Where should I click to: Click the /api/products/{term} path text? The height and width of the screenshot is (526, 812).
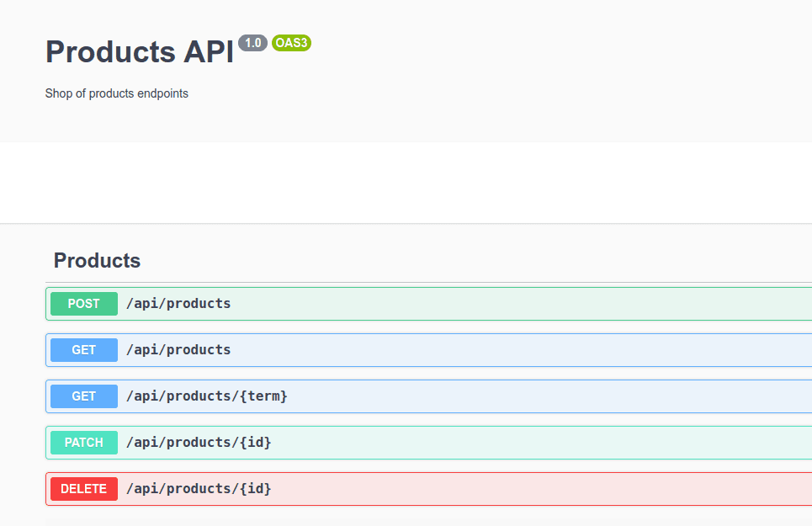point(207,396)
